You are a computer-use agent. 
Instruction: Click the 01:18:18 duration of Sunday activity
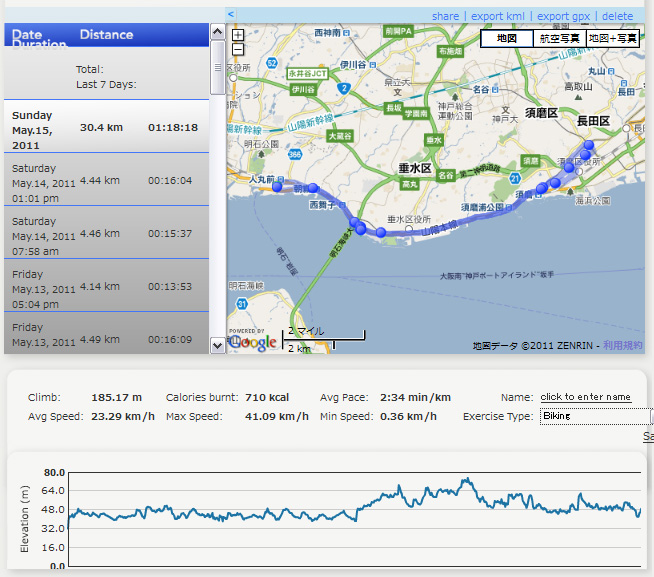pos(173,127)
